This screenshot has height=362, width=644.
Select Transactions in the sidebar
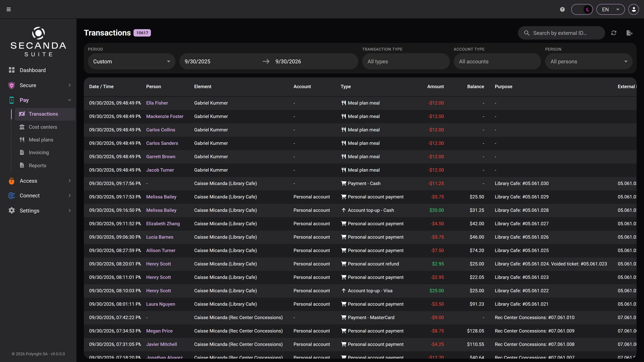45,114
